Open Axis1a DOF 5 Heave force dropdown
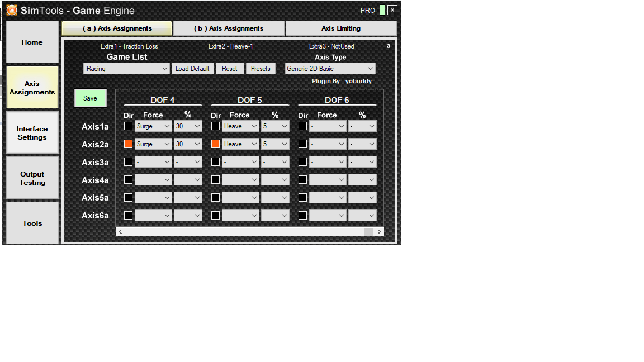644x362 pixels. (x=240, y=126)
